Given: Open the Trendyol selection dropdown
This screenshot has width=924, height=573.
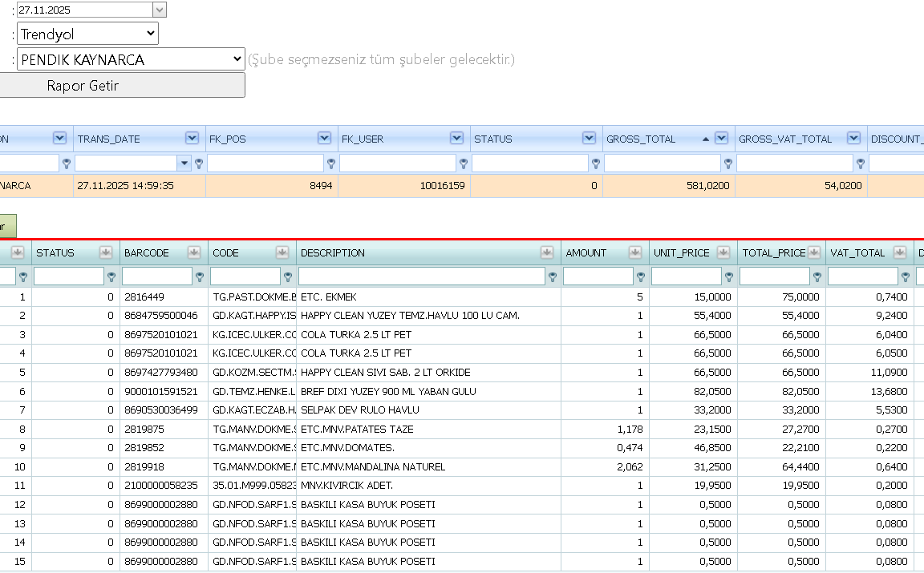Looking at the screenshot, I should pos(87,34).
